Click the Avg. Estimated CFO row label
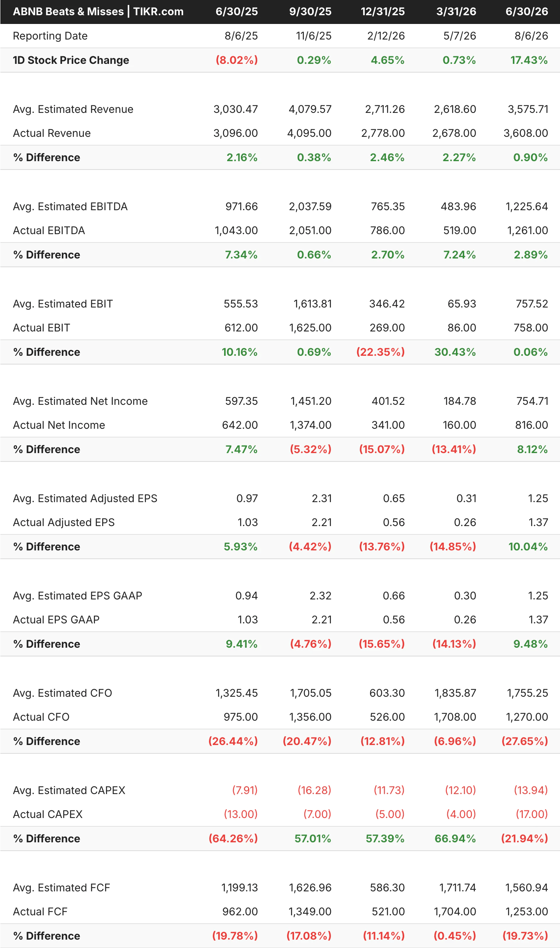The height and width of the screenshot is (948, 560). 62,693
